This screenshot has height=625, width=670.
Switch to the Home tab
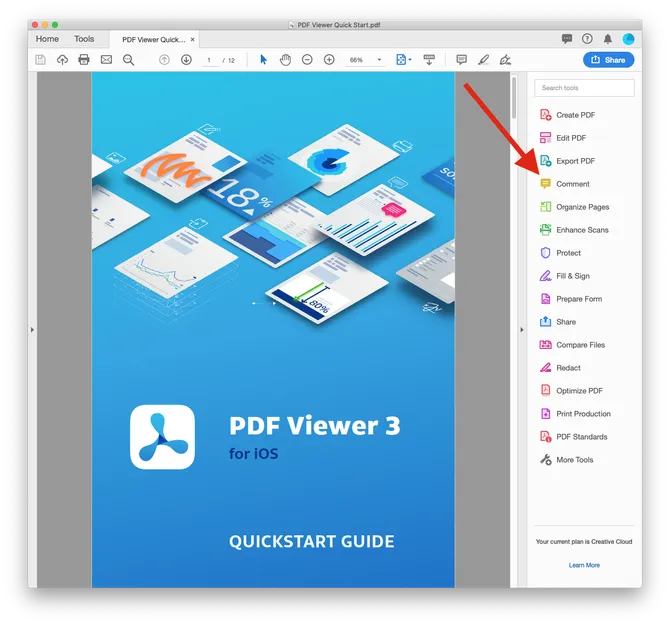(x=47, y=39)
